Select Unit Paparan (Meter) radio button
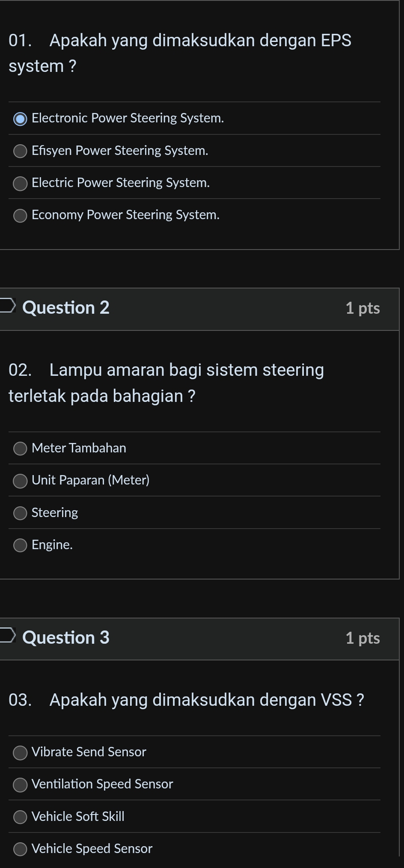The image size is (404, 868). 20,481
